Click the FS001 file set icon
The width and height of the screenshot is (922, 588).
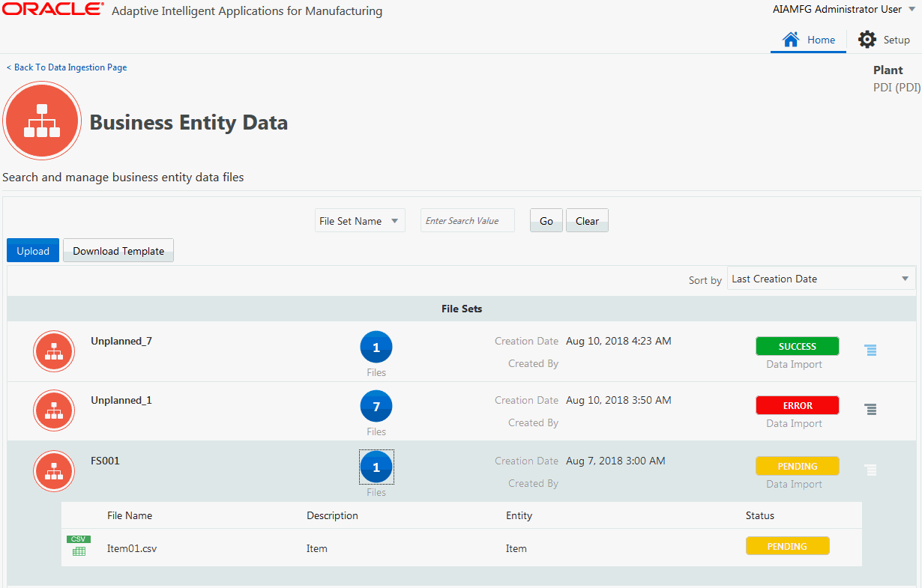coord(54,471)
